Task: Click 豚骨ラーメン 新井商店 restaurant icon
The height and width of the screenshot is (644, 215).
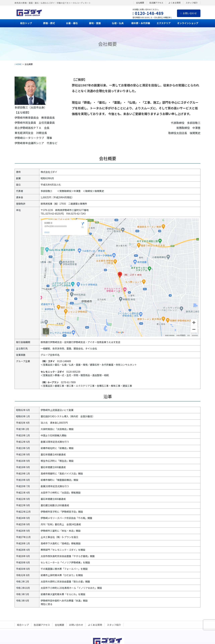Action: [163, 319]
